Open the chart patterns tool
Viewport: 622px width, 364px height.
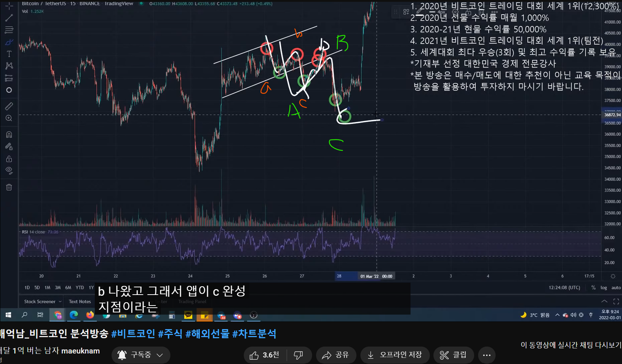coord(9,66)
